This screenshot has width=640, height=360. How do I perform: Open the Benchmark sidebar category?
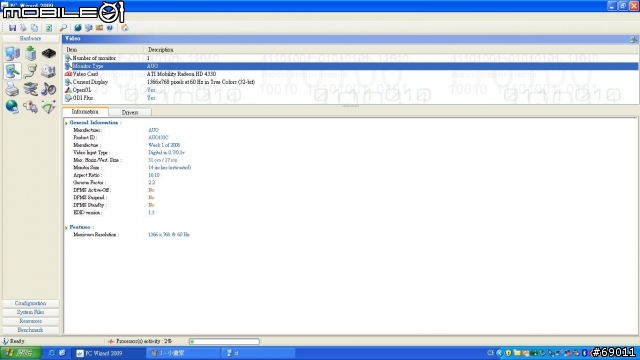pos(31,330)
